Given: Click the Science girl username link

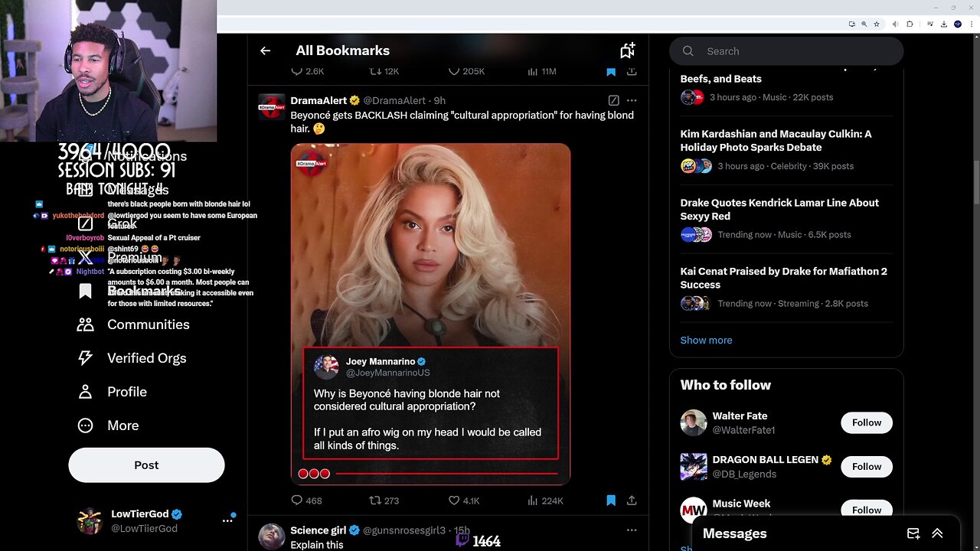Looking at the screenshot, I should [404, 530].
